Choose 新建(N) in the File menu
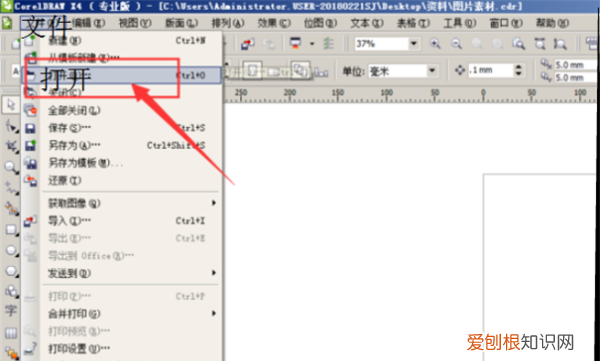The image size is (600, 361). (122, 41)
